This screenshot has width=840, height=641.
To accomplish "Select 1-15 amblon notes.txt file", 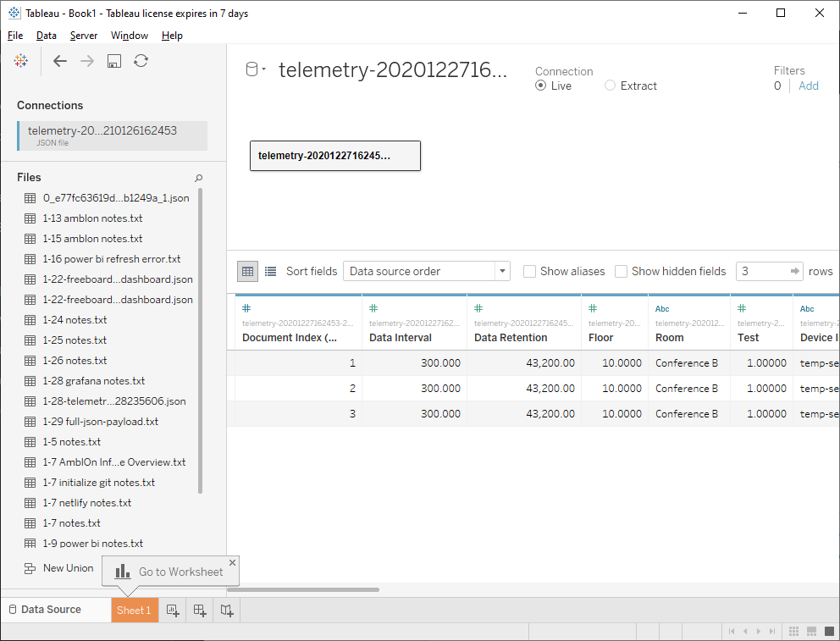I will tap(84, 239).
